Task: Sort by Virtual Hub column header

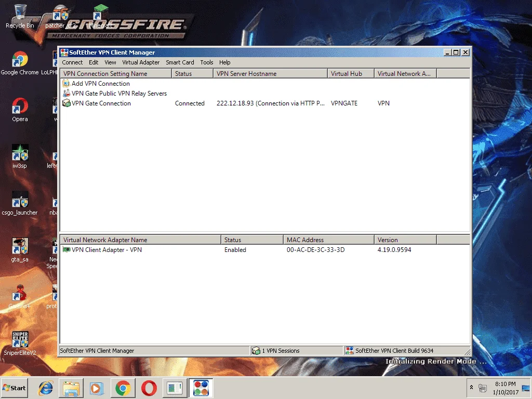Action: click(x=351, y=74)
